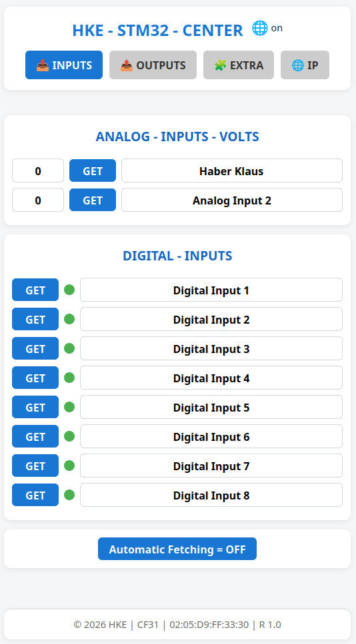356x644 pixels.
Task: Click the Digital Input 6 label field
Action: click(x=211, y=436)
